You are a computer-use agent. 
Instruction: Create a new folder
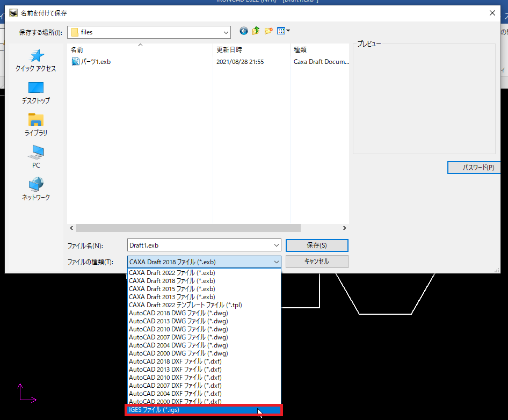268,32
